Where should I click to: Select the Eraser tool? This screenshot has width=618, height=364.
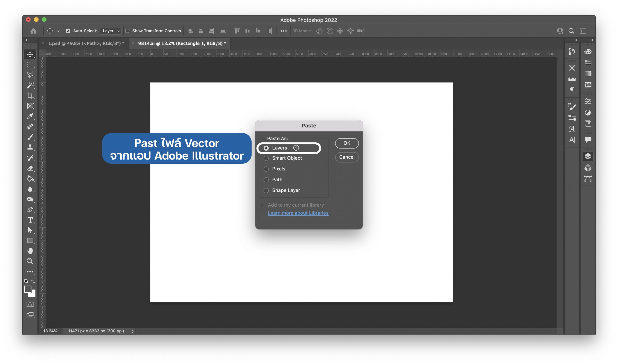coord(30,168)
